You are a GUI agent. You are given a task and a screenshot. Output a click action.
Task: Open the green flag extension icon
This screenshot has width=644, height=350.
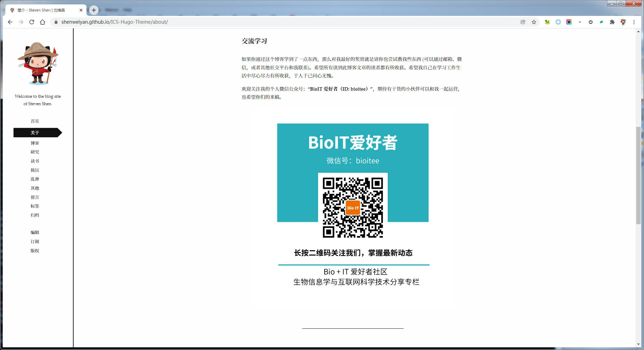[601, 22]
